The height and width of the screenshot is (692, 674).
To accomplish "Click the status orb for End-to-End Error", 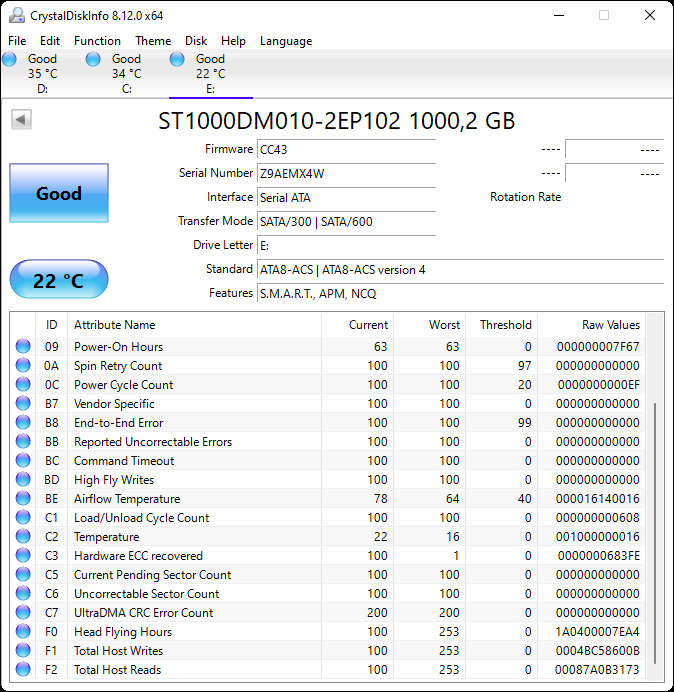I will coord(23,422).
